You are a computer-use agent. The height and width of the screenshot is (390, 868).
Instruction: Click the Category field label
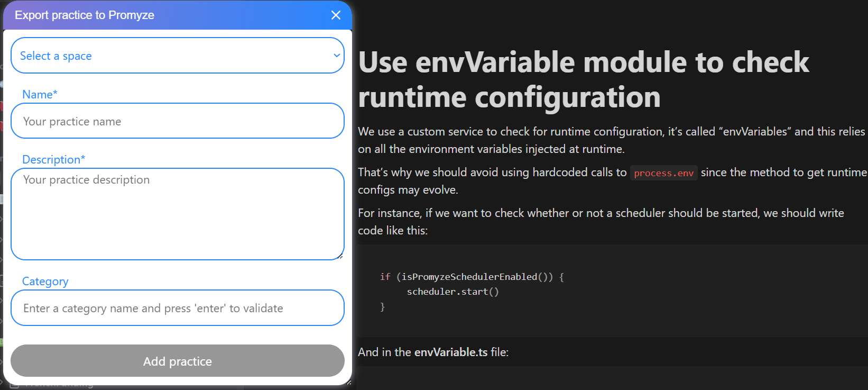click(x=45, y=282)
